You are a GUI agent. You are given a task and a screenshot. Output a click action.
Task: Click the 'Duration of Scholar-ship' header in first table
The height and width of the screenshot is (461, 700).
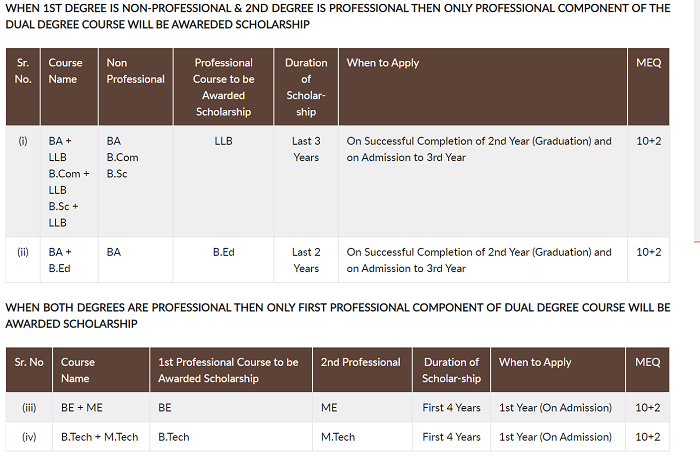pos(306,87)
